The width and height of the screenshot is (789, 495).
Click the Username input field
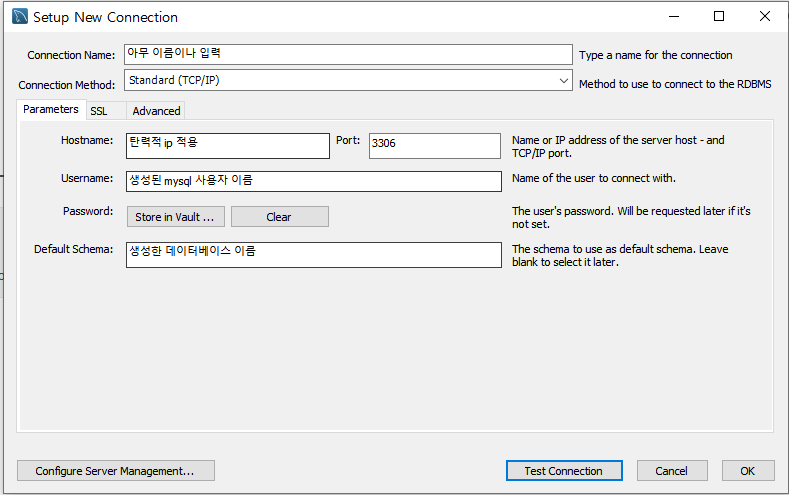[314, 181]
